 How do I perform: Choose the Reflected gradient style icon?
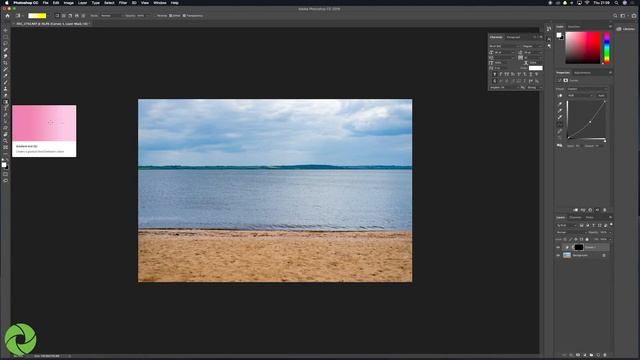click(x=77, y=16)
